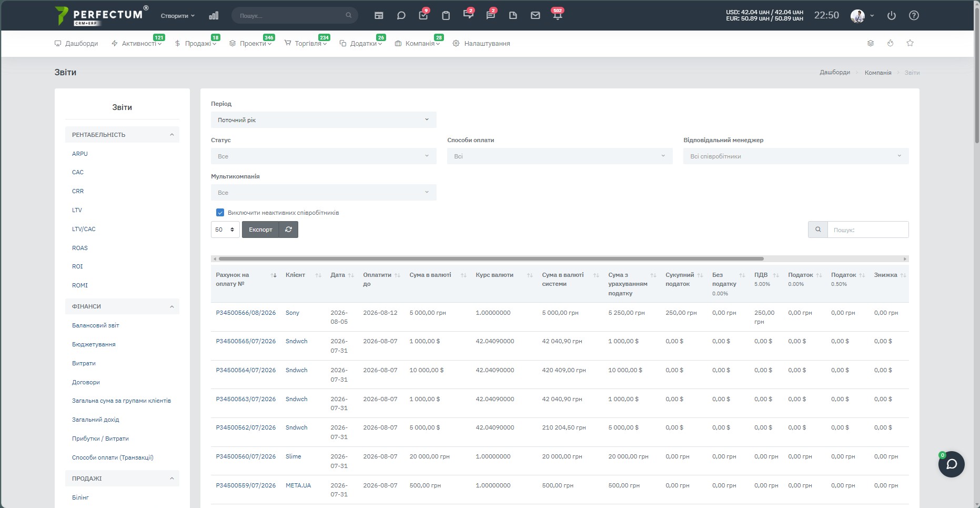This screenshot has height=508, width=980.
Task: Open the 'Продажі' top menu
Action: [x=197, y=44]
